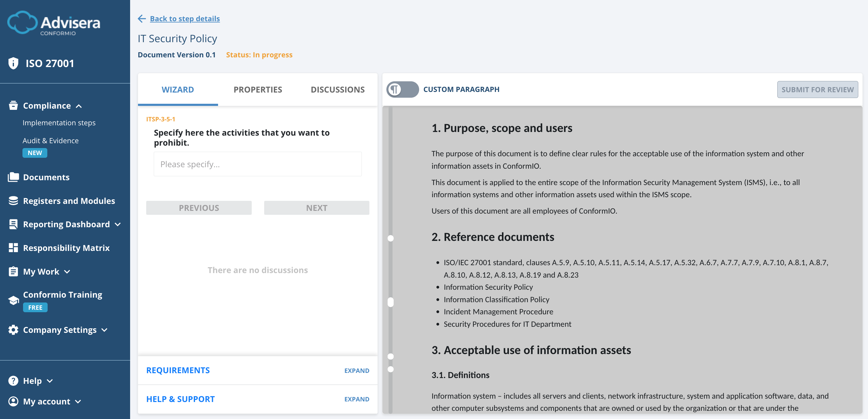
Task: Collapse the Compliance sidebar section
Action: pos(79,106)
